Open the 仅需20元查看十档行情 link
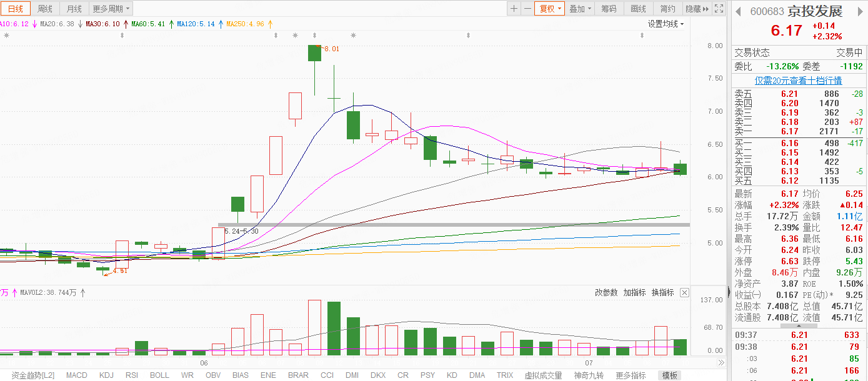 (798, 81)
